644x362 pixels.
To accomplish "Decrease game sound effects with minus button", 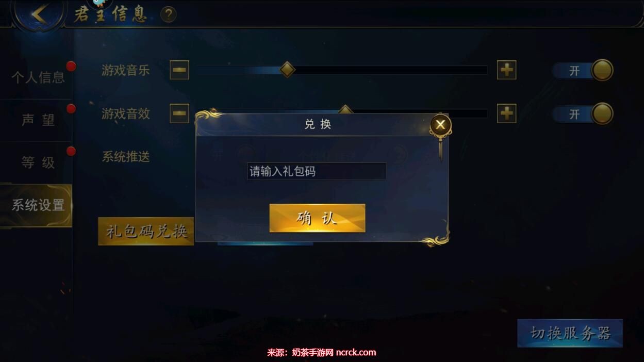I will 179,113.
